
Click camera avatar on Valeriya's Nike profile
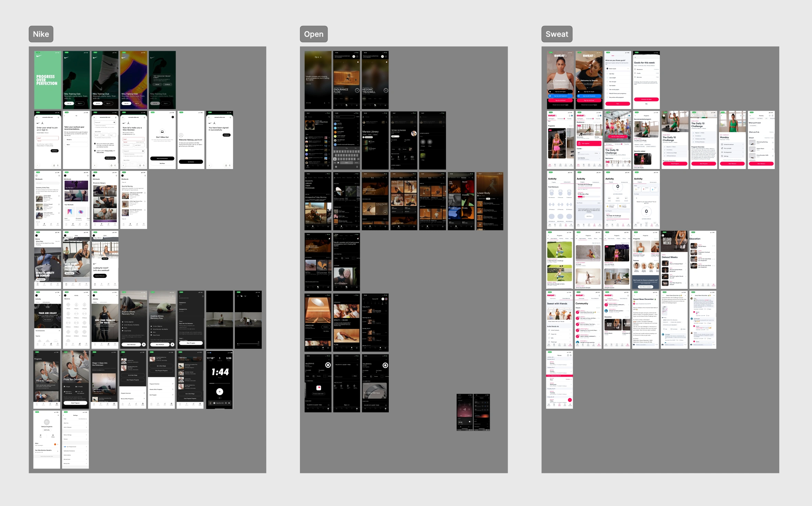pos(47,422)
